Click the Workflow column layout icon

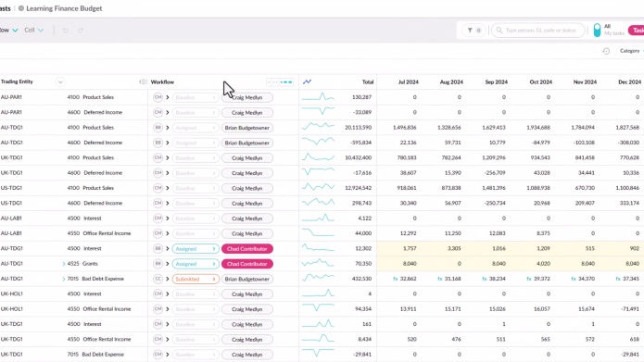pyautogui.click(x=144, y=81)
